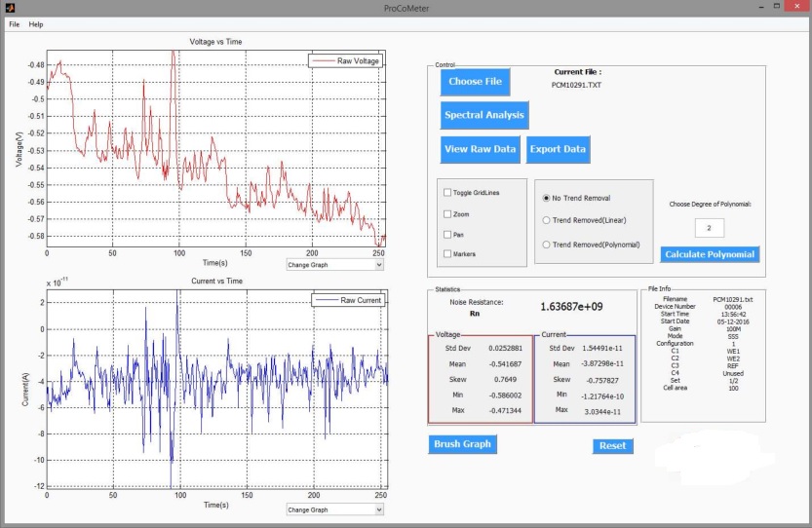The width and height of the screenshot is (812, 528).
Task: Run Spectral Analysis
Action: click(x=484, y=115)
